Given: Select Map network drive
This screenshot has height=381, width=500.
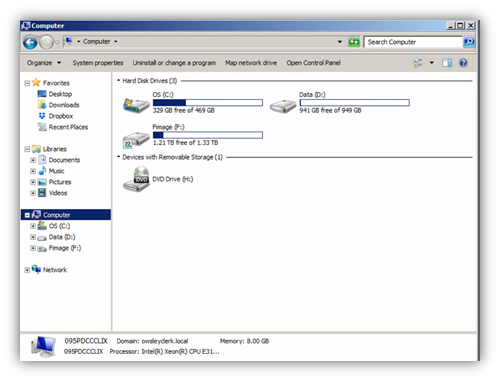Looking at the screenshot, I should tap(251, 63).
